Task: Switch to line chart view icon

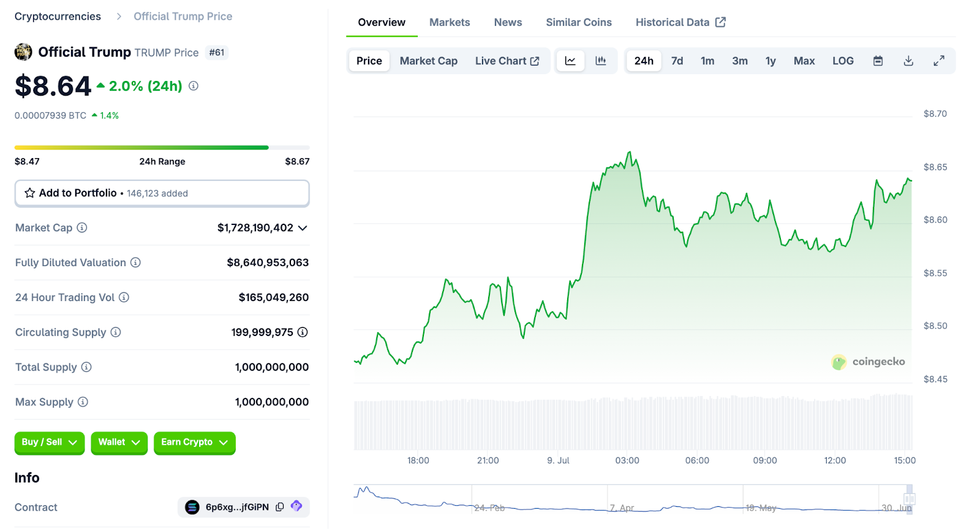Action: (570, 61)
